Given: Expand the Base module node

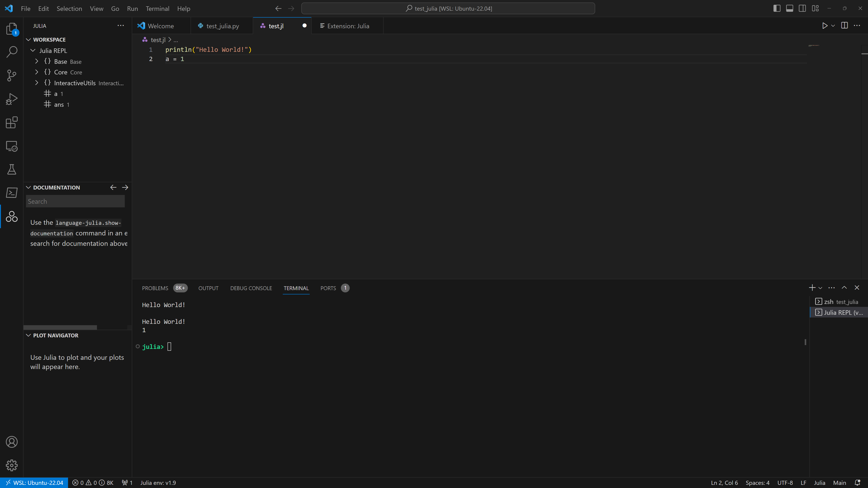Looking at the screenshot, I should point(37,61).
